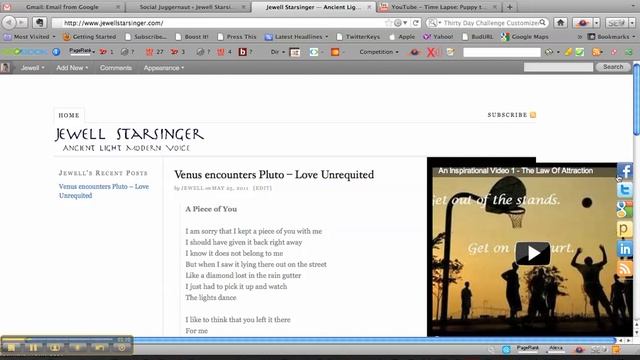Click the SEO toolbar RSS feed icon
640x360 pixels.
pyautogui.click(x=596, y=52)
